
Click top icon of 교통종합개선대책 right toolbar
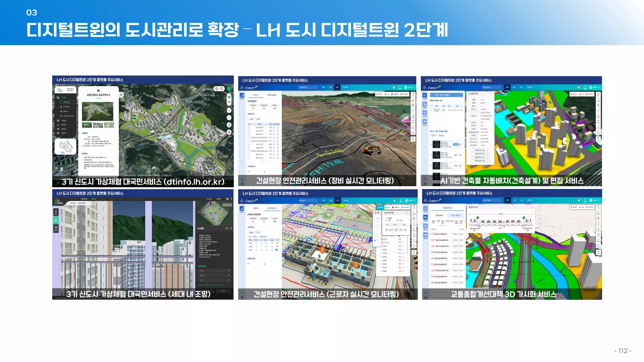coord(599,207)
